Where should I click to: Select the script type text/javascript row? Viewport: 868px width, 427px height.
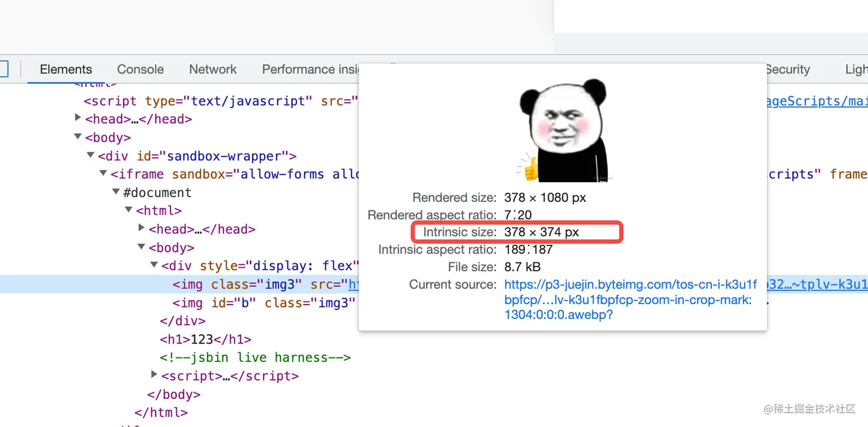[221, 101]
